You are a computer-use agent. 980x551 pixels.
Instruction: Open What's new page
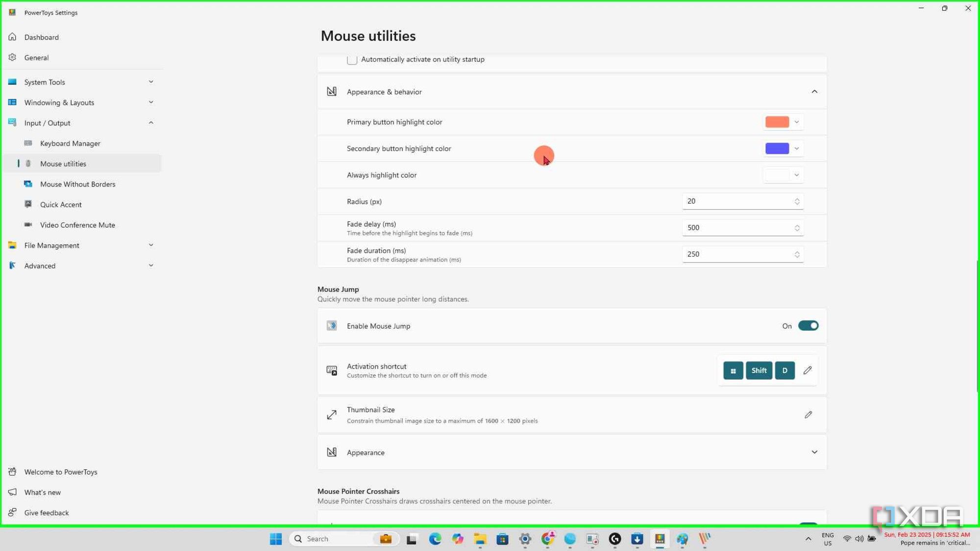tap(82, 493)
